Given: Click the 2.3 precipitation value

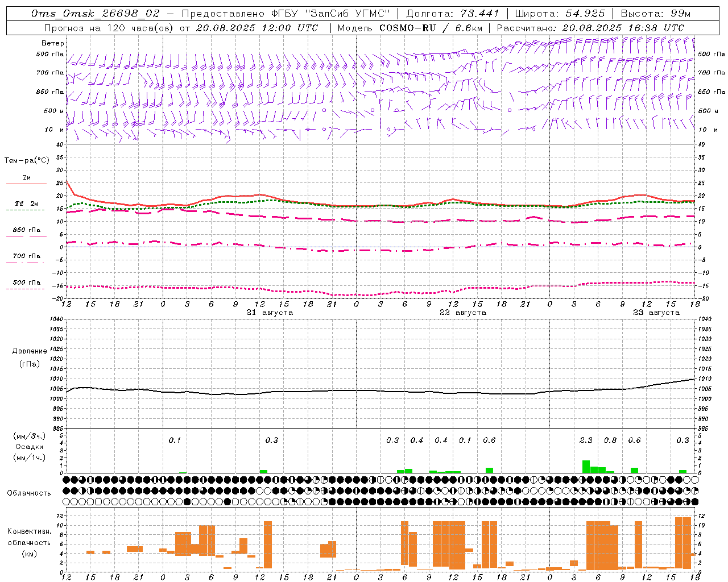Looking at the screenshot, I should [586, 440].
